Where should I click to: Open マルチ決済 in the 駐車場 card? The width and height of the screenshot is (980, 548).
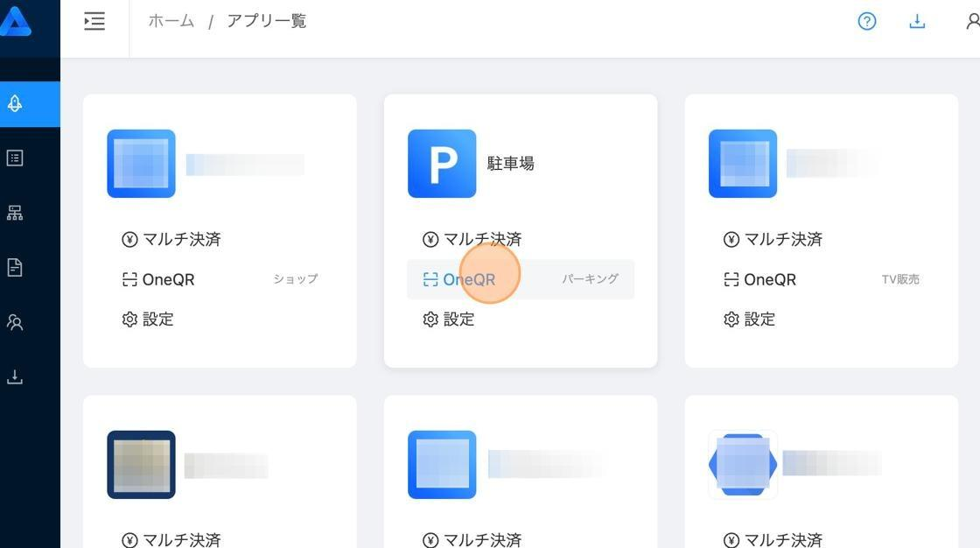pyautogui.click(x=472, y=240)
